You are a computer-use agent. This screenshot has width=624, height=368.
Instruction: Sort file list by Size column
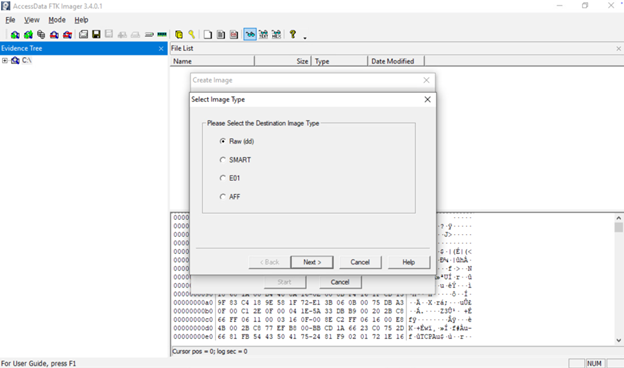tap(283, 61)
